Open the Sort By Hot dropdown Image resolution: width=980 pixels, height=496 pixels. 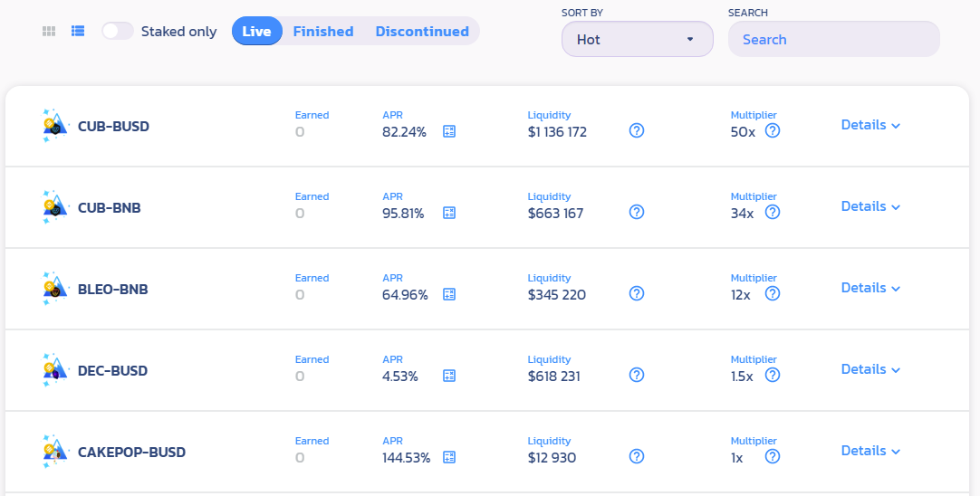coord(638,39)
